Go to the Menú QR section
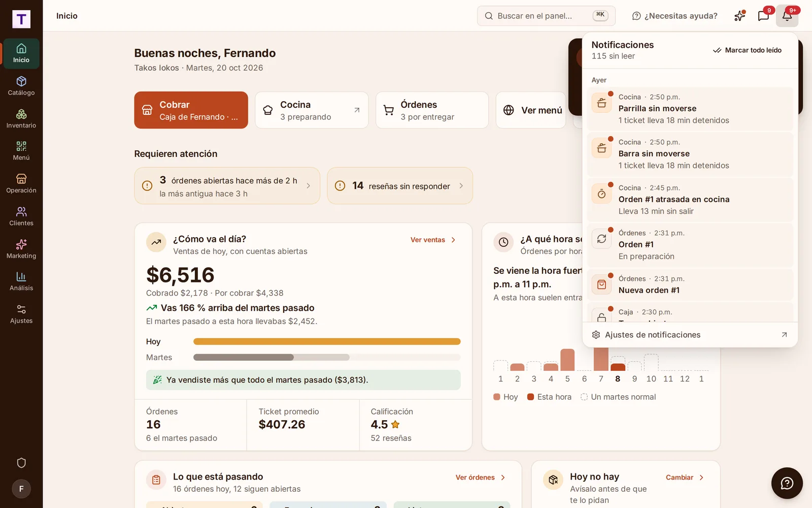 21,151
